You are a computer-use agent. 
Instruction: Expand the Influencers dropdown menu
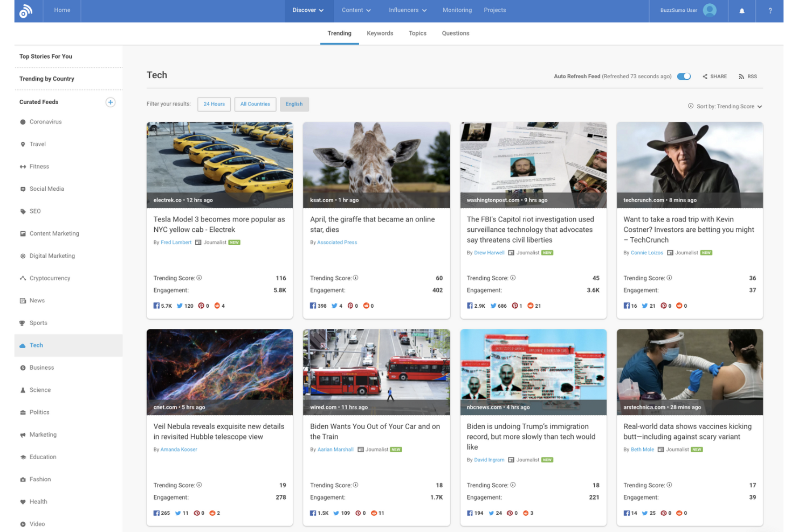408,10
